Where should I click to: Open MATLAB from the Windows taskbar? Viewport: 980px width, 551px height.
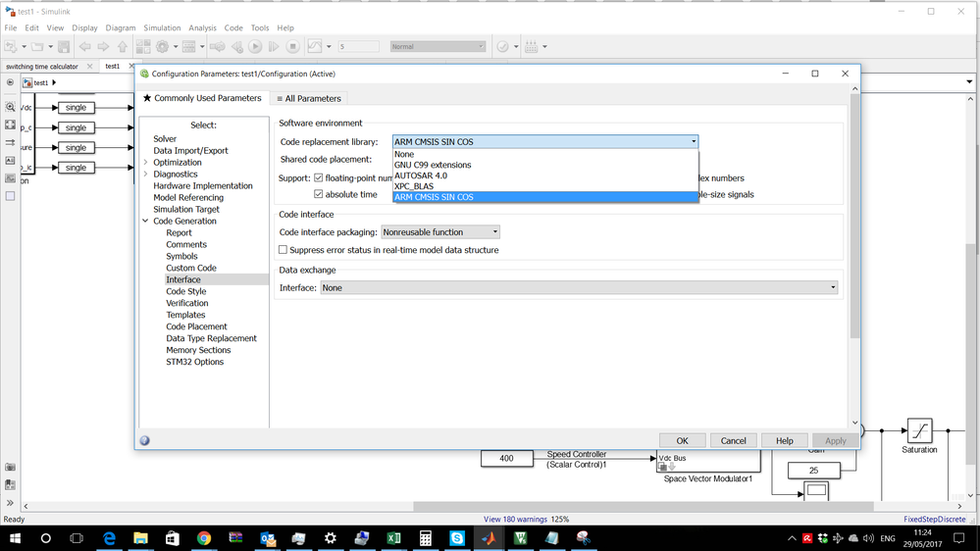click(489, 538)
